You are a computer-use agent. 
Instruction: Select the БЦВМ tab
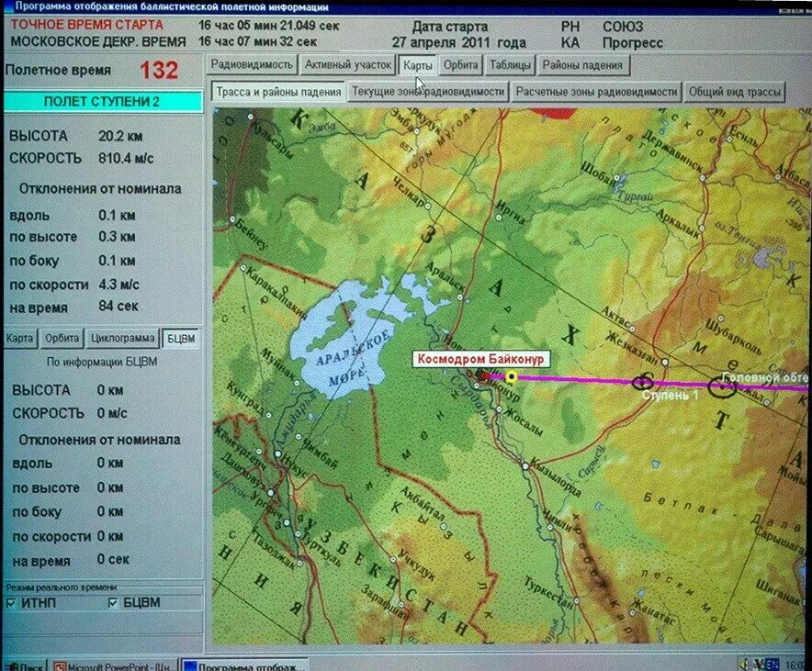coord(181,339)
